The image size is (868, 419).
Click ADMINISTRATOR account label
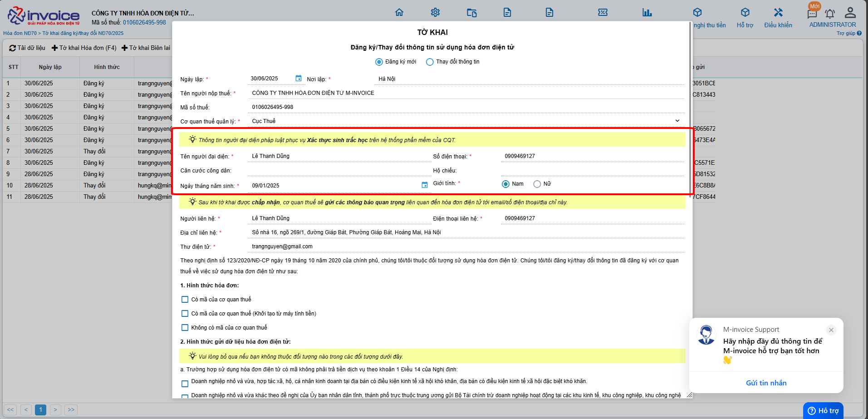coord(833,25)
